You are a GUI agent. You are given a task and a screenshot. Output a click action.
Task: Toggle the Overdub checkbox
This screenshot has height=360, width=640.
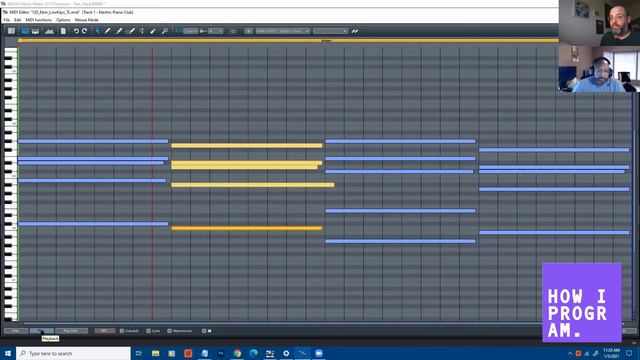122,331
